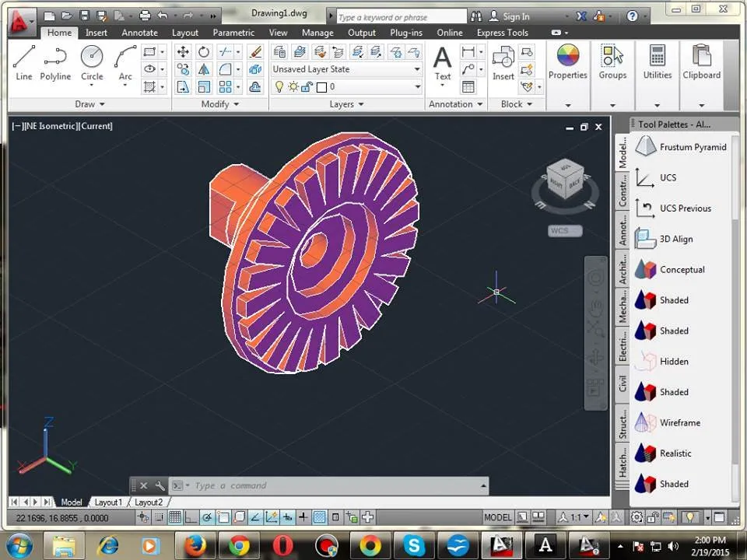Open the Express Tools ribbon tab
This screenshot has height=560, width=747.
pyautogui.click(x=503, y=33)
